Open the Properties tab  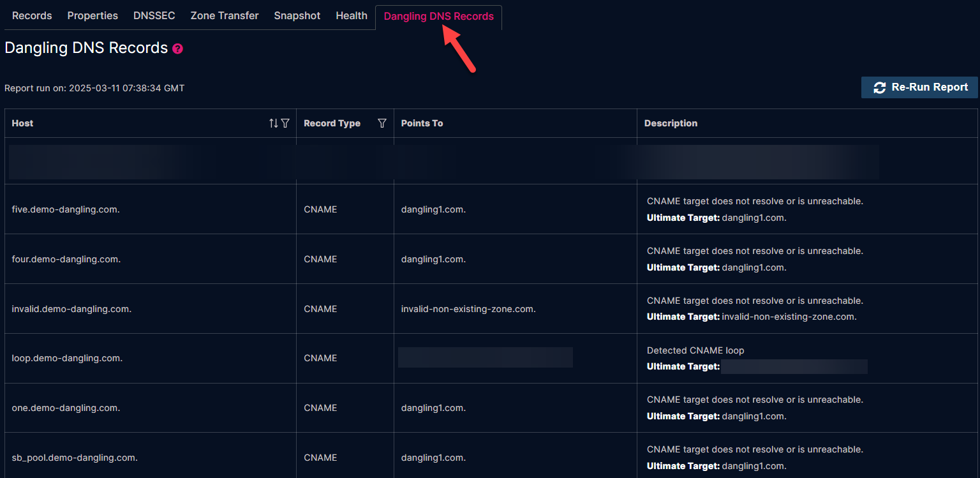(93, 16)
